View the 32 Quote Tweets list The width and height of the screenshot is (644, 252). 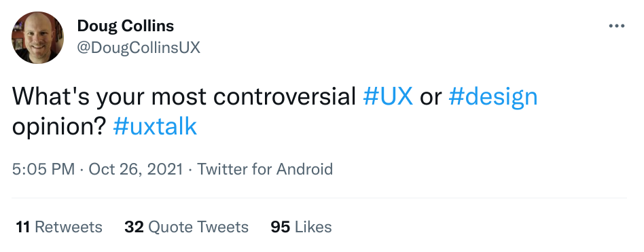pos(186,227)
